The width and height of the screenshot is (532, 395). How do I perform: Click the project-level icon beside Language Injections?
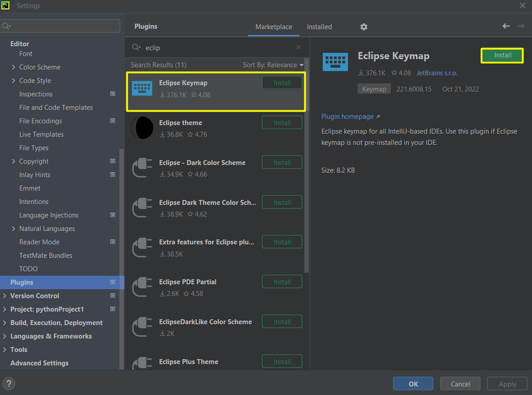pos(112,215)
